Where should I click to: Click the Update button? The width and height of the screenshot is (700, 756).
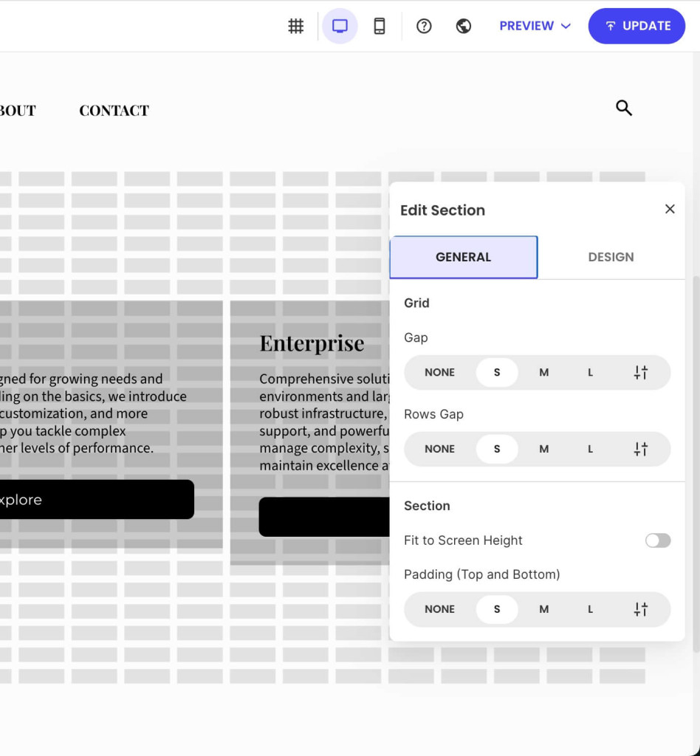point(636,26)
